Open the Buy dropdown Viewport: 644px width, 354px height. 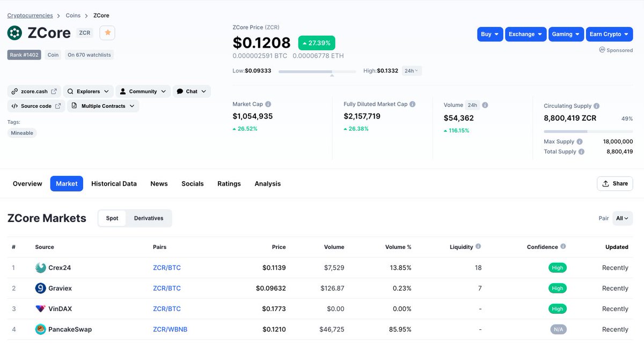coord(490,34)
